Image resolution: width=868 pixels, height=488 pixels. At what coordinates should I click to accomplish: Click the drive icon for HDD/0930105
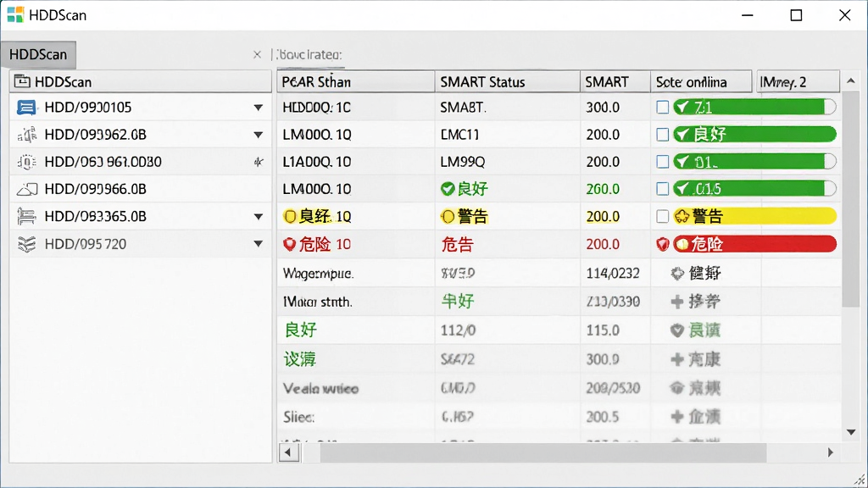[x=26, y=107]
